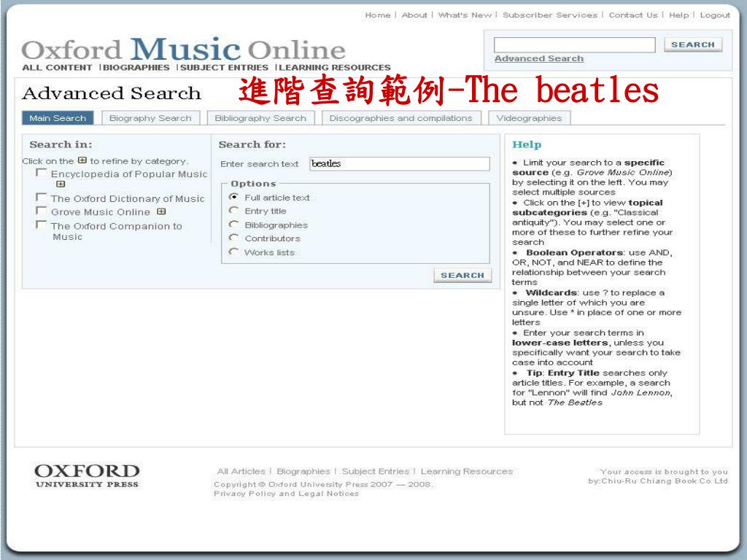Click the plus icon in 'Click on the' hint
This screenshot has width=747, height=560.
click(x=82, y=160)
